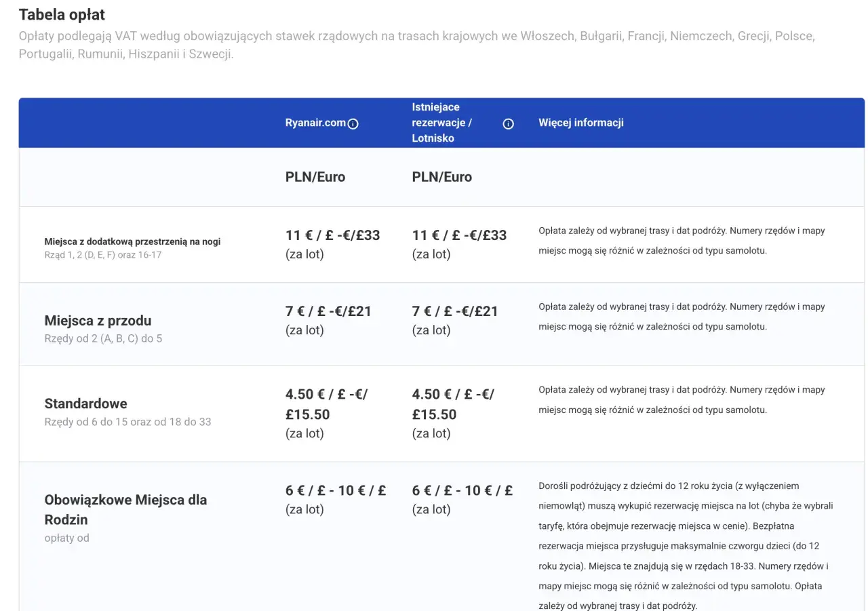Click 4.50 € / £ -€/£15.50 airport price
The image size is (868, 611).
coord(453,404)
